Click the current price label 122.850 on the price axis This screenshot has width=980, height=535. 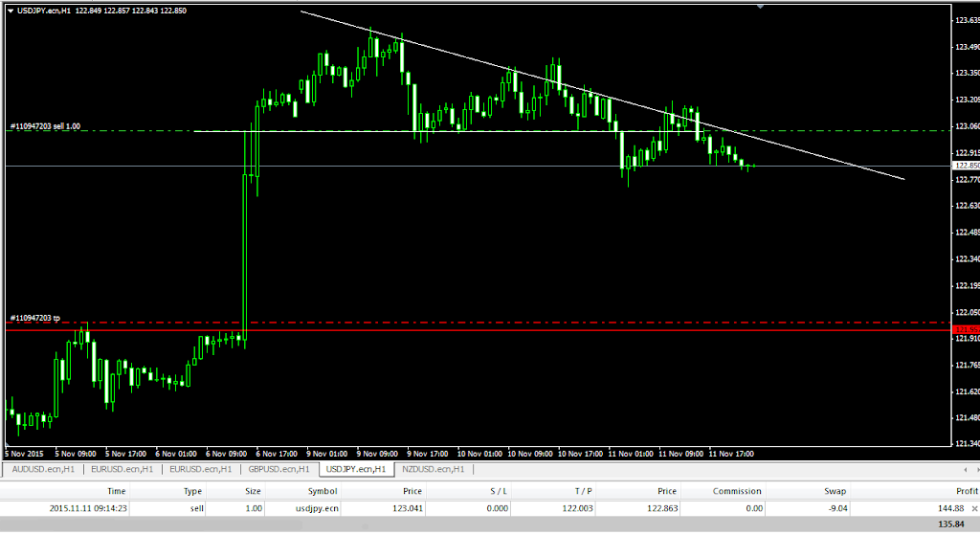[966, 166]
